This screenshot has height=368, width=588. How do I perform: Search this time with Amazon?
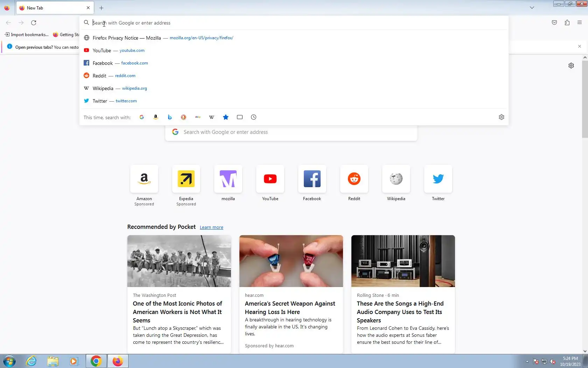coord(156,117)
